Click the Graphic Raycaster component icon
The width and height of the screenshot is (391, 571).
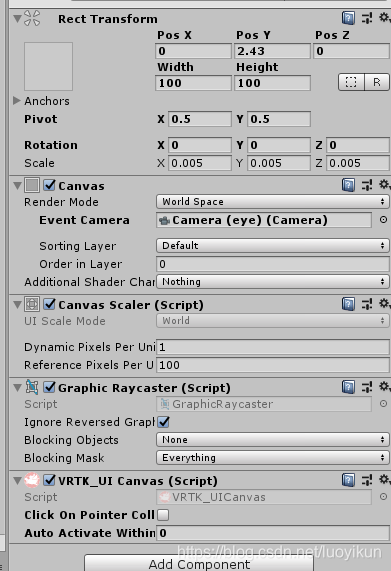coord(32,387)
